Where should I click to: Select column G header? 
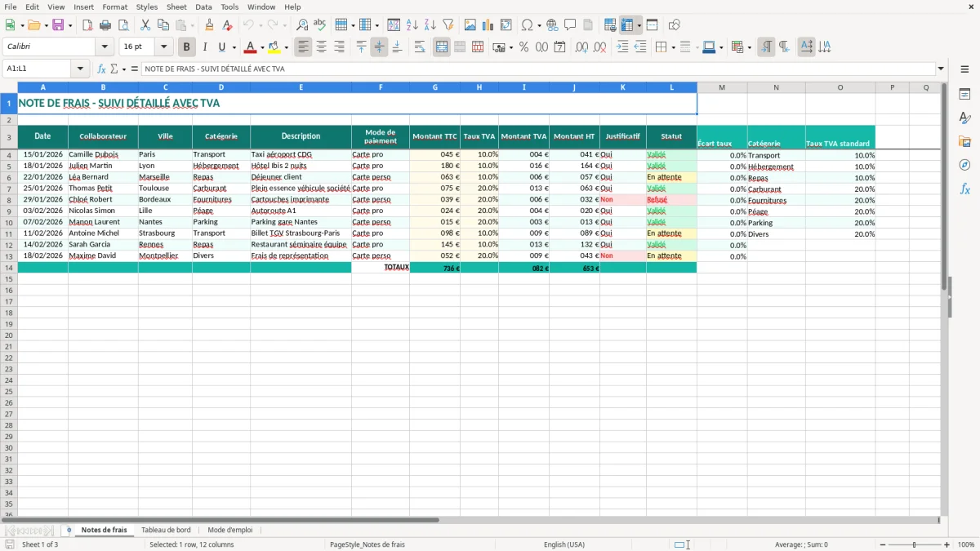click(x=434, y=87)
